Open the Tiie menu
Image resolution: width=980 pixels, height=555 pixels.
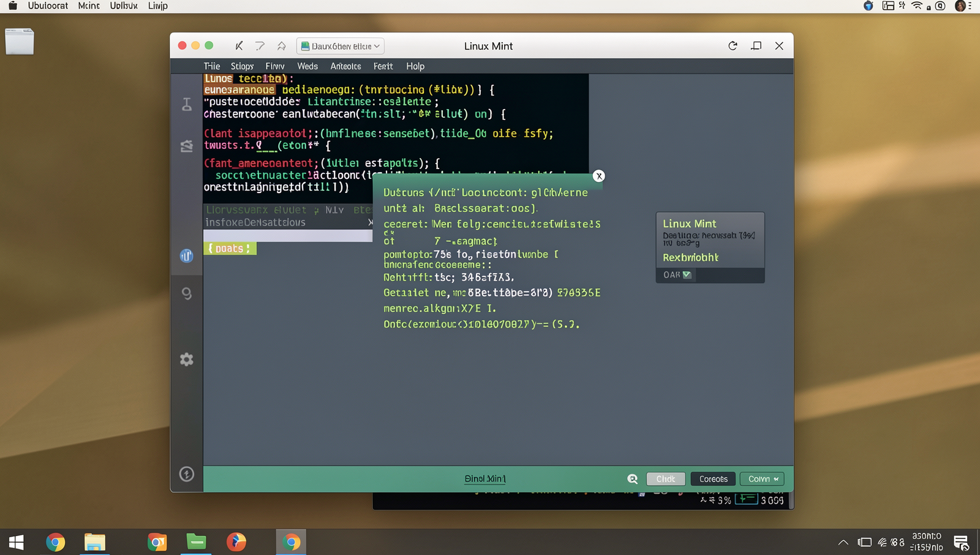point(212,66)
